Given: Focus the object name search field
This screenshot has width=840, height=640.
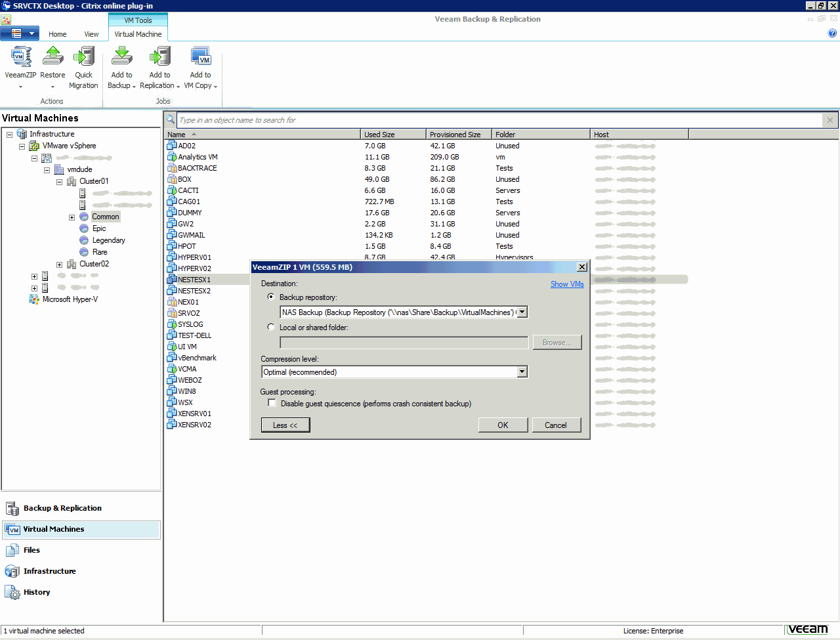Looking at the screenshot, I should click(499, 120).
